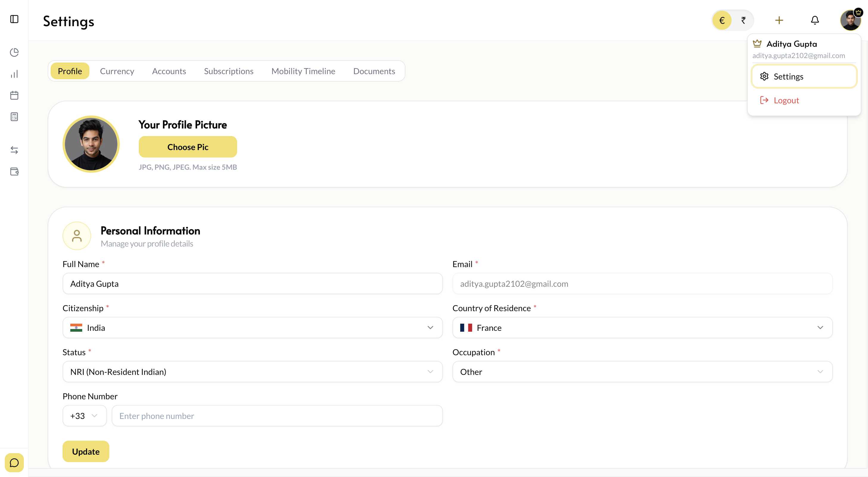Screen dimensions: 868x477
Task: Click the user avatar in header
Action: [850, 20]
